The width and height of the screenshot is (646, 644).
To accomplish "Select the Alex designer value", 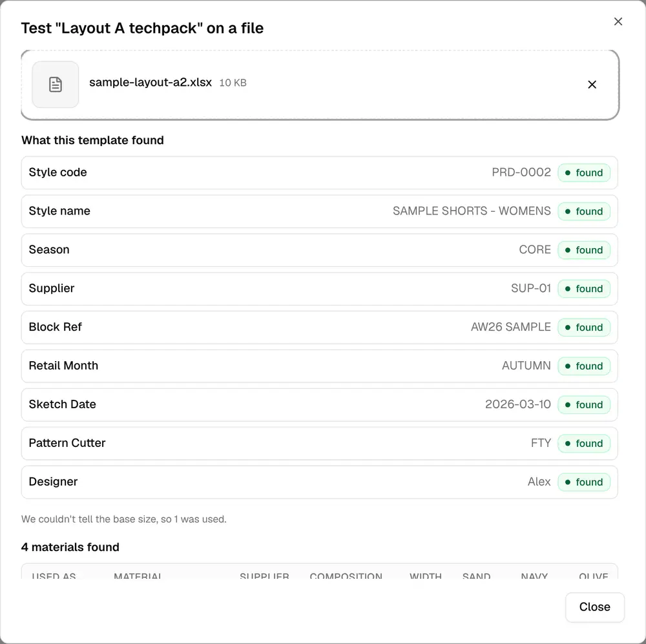I will [539, 482].
